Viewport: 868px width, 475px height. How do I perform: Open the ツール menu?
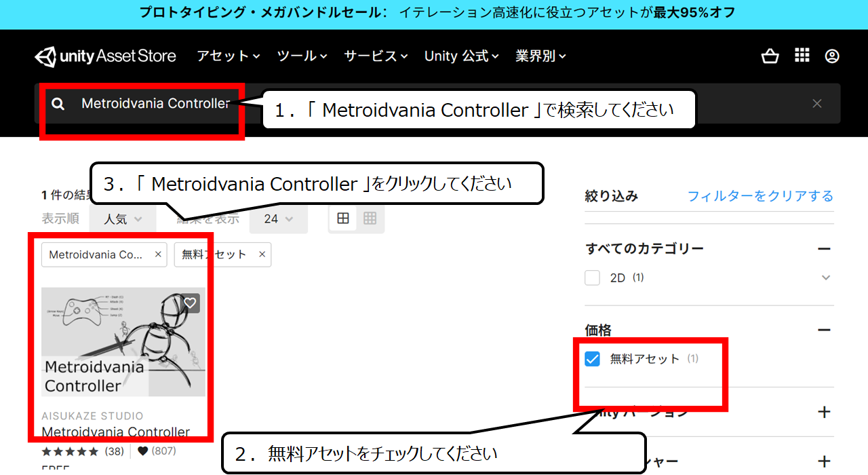302,56
